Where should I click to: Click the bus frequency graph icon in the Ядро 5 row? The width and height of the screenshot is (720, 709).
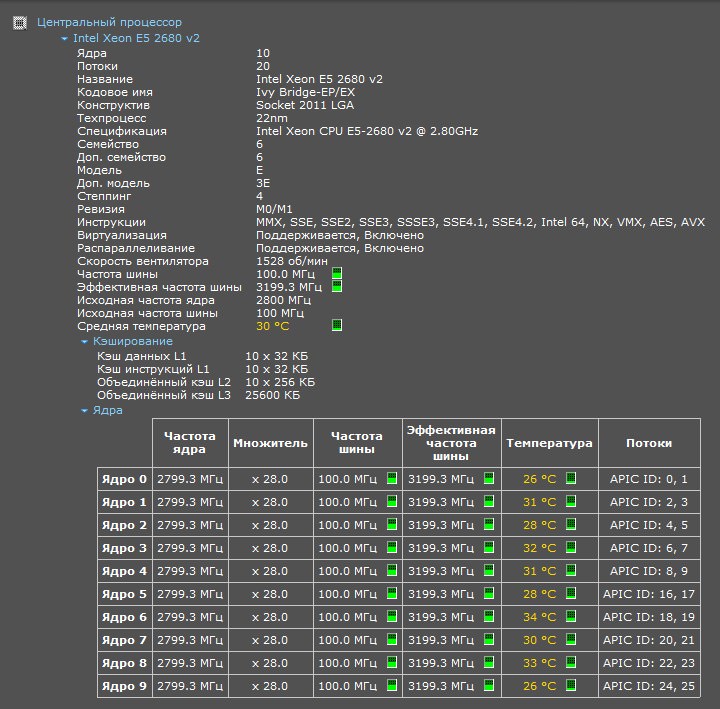392,593
